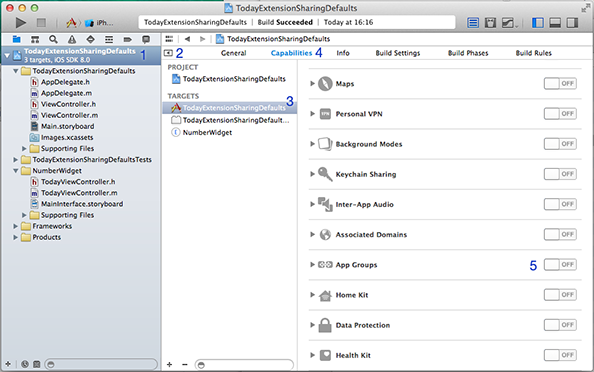Run the project with the play button
This screenshot has height=372, width=594.
tap(20, 23)
